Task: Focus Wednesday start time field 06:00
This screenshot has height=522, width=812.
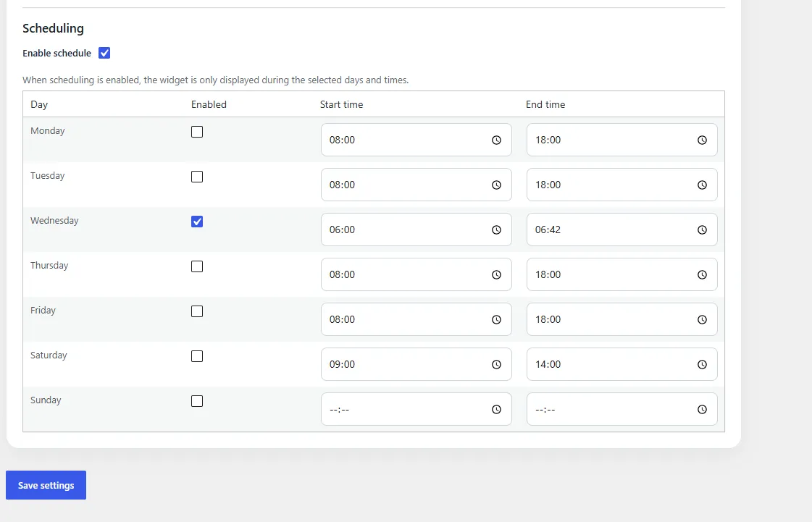Action: [417, 230]
